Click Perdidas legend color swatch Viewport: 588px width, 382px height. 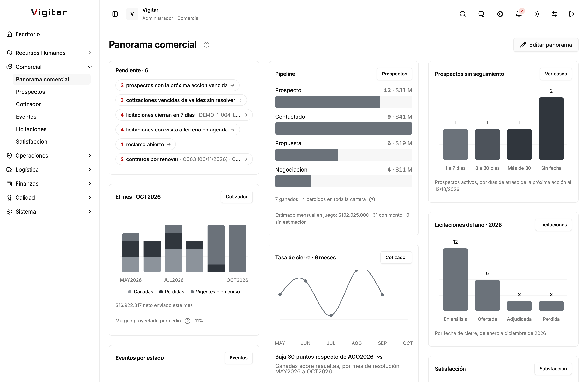click(161, 292)
